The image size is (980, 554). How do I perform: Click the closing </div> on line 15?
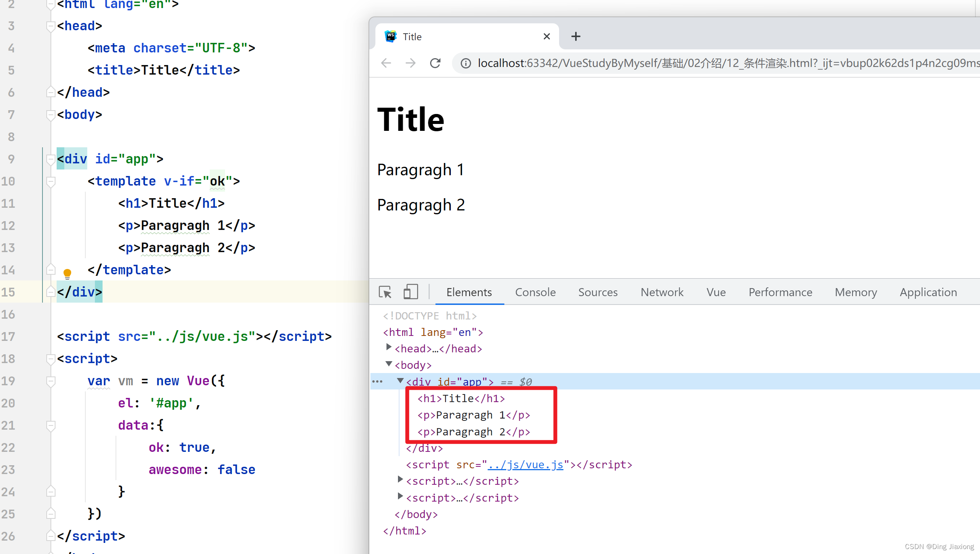coord(80,292)
